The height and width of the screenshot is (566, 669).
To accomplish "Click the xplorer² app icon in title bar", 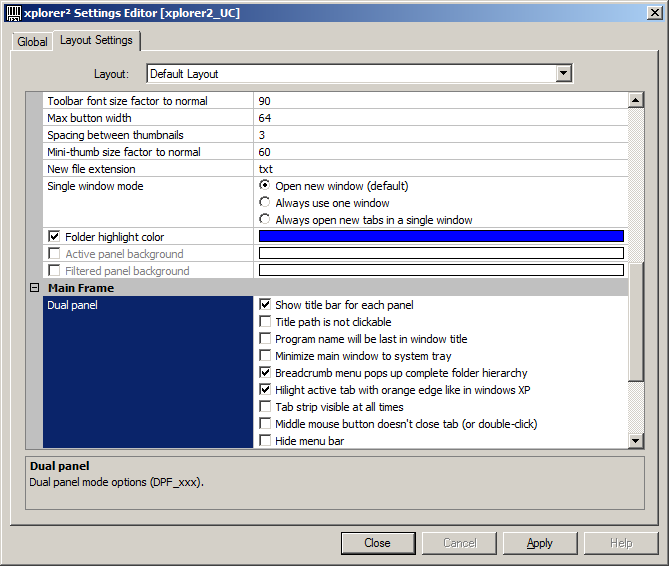I will coord(14,13).
